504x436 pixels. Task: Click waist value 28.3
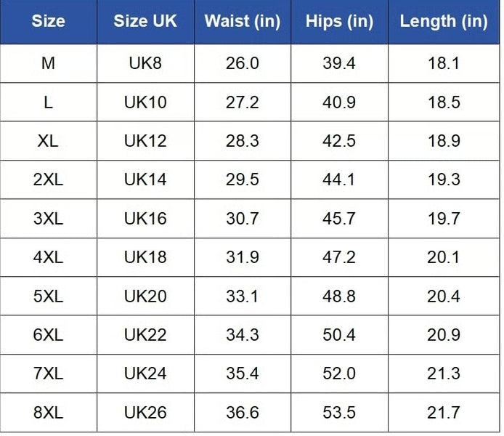click(242, 141)
